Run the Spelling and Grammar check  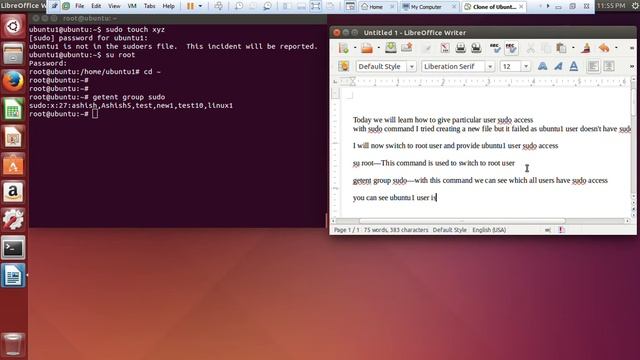tap(495, 48)
